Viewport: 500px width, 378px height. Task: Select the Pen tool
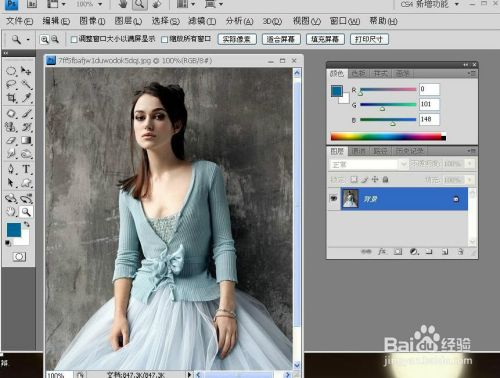click(11, 169)
